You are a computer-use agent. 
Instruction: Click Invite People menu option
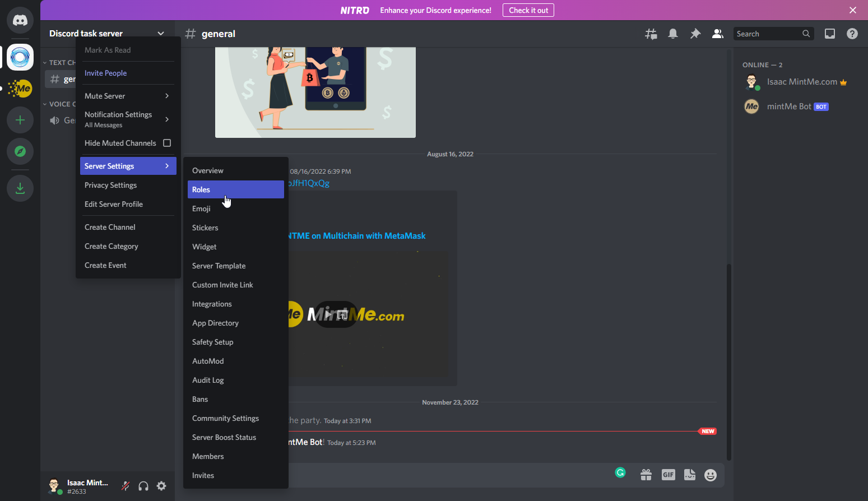105,73
